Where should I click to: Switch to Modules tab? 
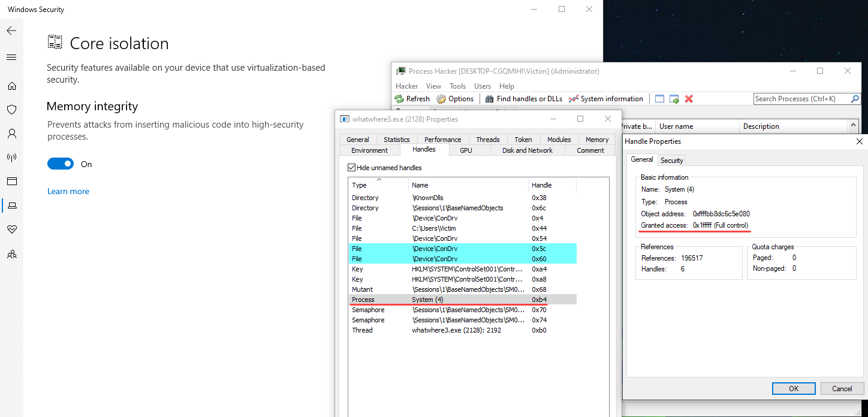click(559, 140)
